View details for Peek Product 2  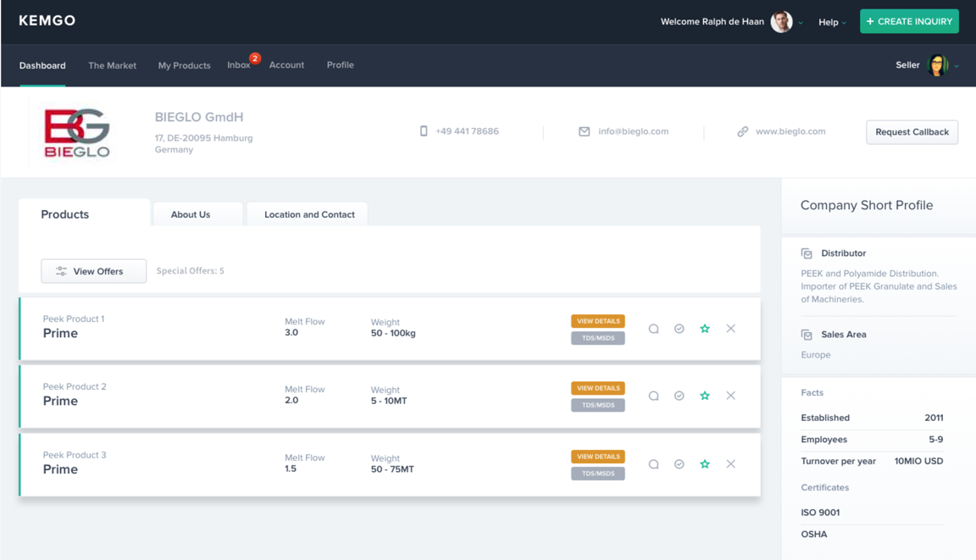[x=597, y=388]
